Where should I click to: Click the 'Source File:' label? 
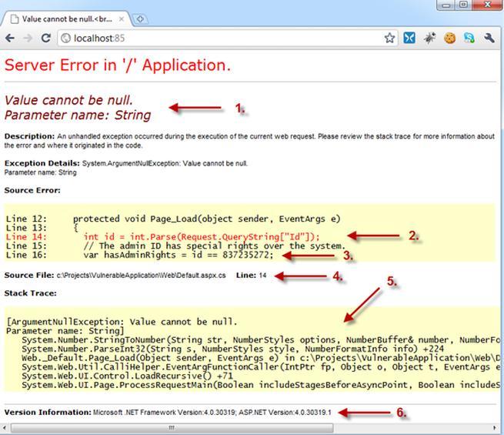tap(29, 275)
